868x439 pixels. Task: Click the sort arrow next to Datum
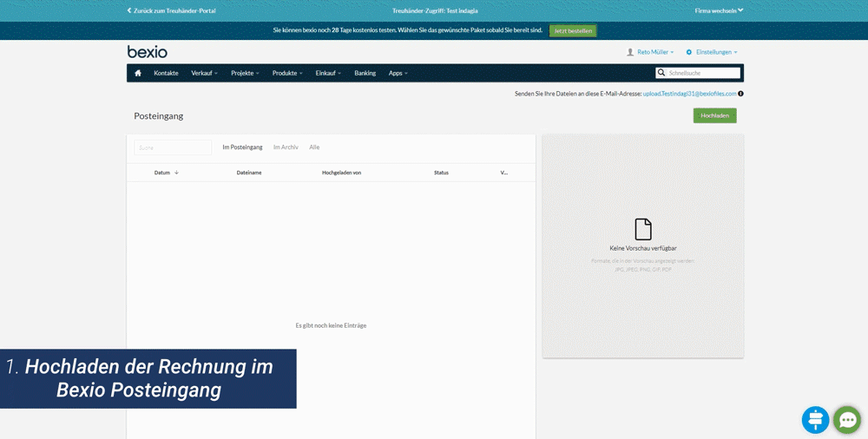tap(176, 173)
